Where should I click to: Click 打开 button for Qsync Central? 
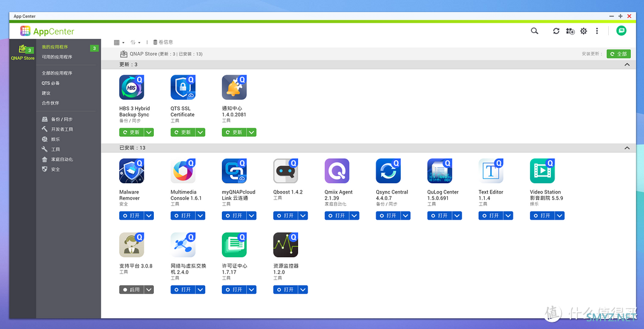point(388,216)
